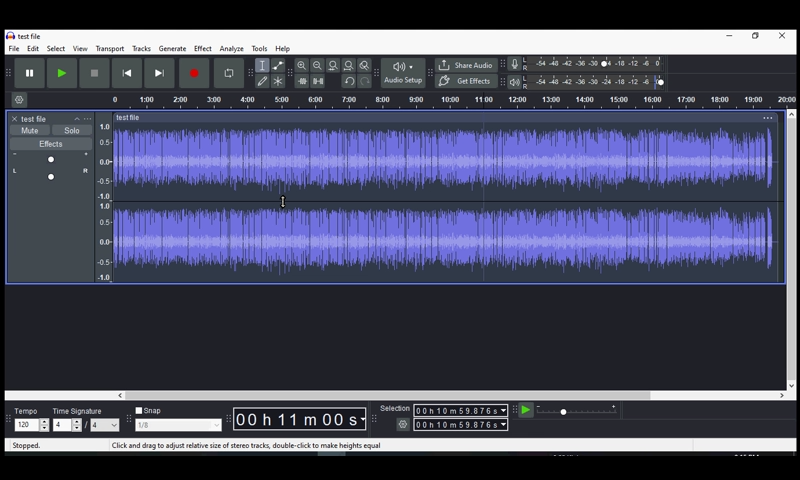The height and width of the screenshot is (480, 800).
Task: Adjust the recording level slider knob
Action: tap(604, 64)
